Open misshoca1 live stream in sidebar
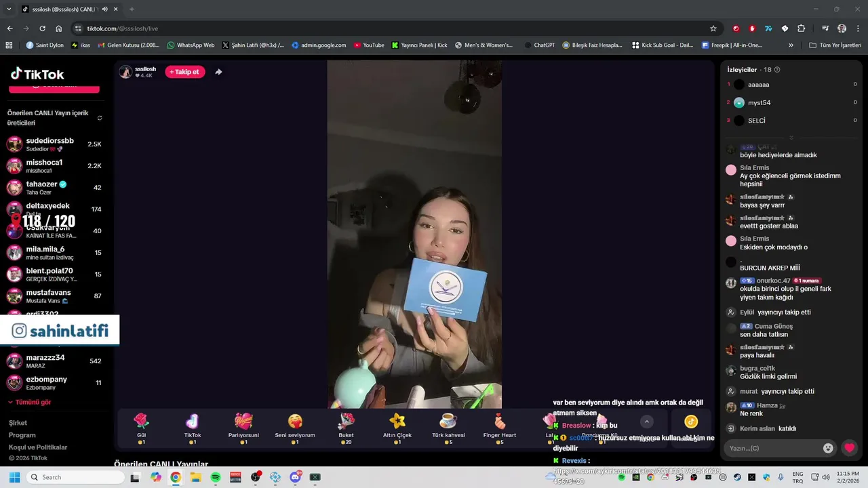This screenshot has height=488, width=868. tap(54, 166)
